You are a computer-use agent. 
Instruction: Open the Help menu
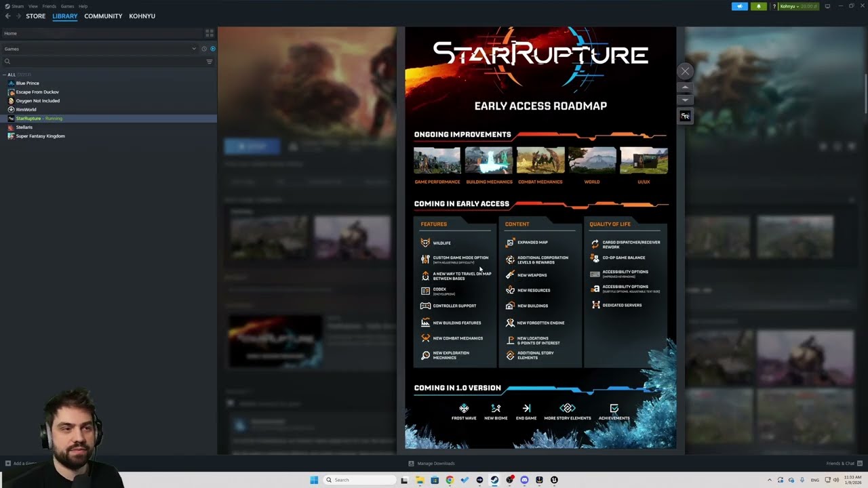[83, 6]
